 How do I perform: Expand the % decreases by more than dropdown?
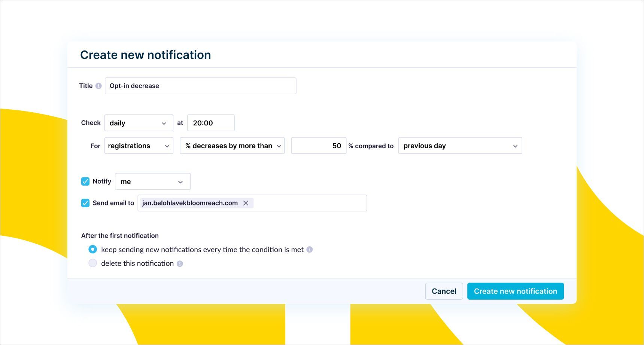(232, 146)
